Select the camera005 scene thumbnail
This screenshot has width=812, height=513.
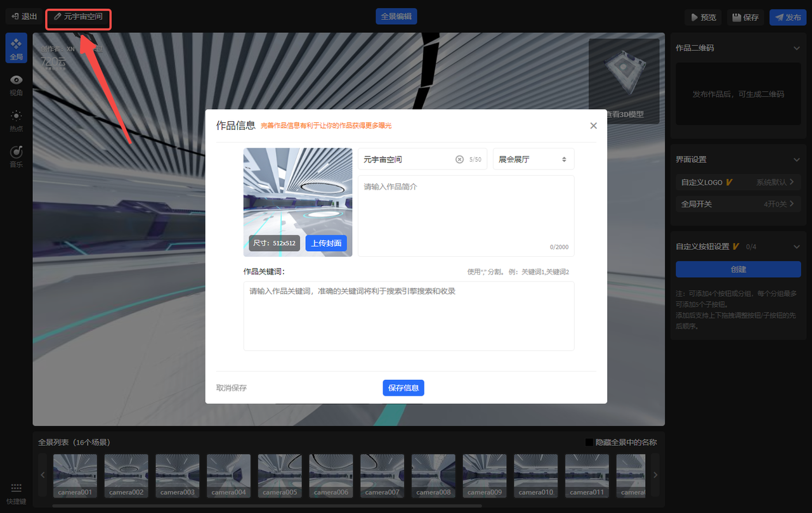(x=279, y=476)
